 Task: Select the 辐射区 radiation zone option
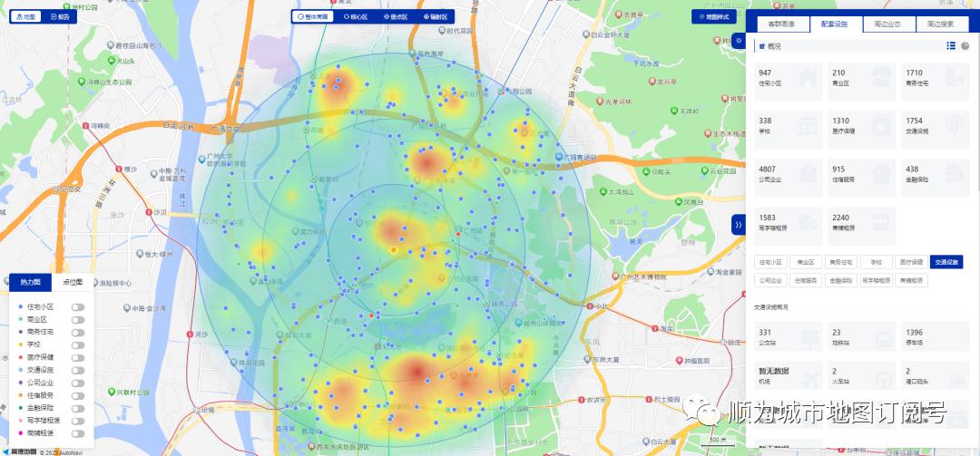[x=435, y=17]
